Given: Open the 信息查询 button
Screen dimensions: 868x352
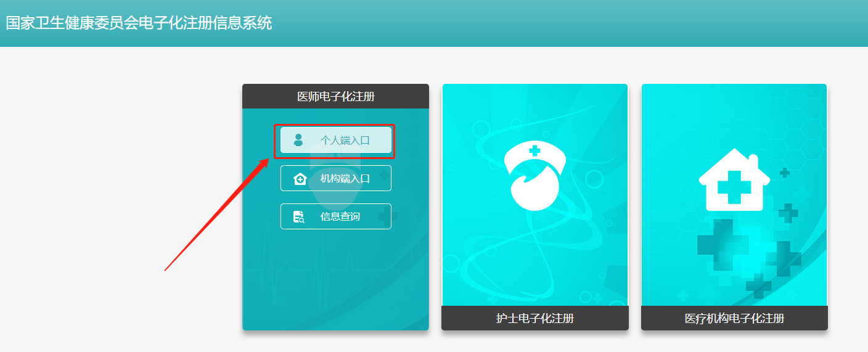Looking at the screenshot, I should pos(335,216).
